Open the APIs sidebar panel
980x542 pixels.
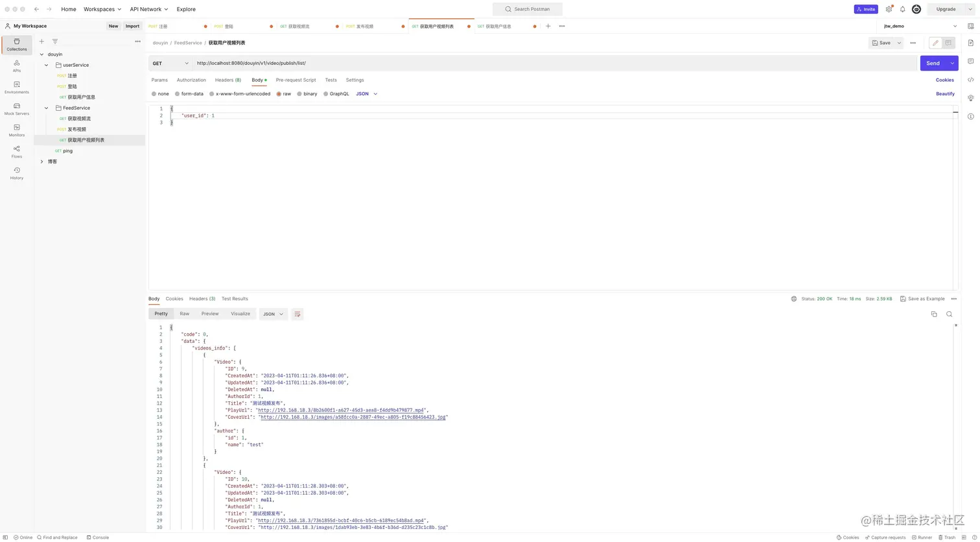pyautogui.click(x=17, y=66)
